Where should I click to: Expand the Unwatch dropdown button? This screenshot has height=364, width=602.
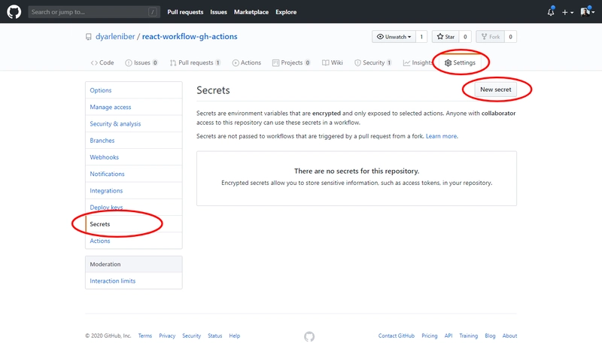pos(394,37)
